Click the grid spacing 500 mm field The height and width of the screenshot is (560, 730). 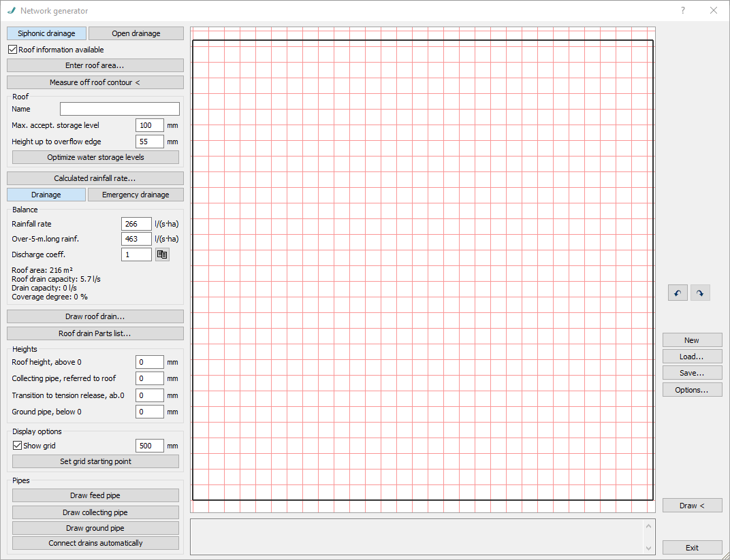pos(150,446)
